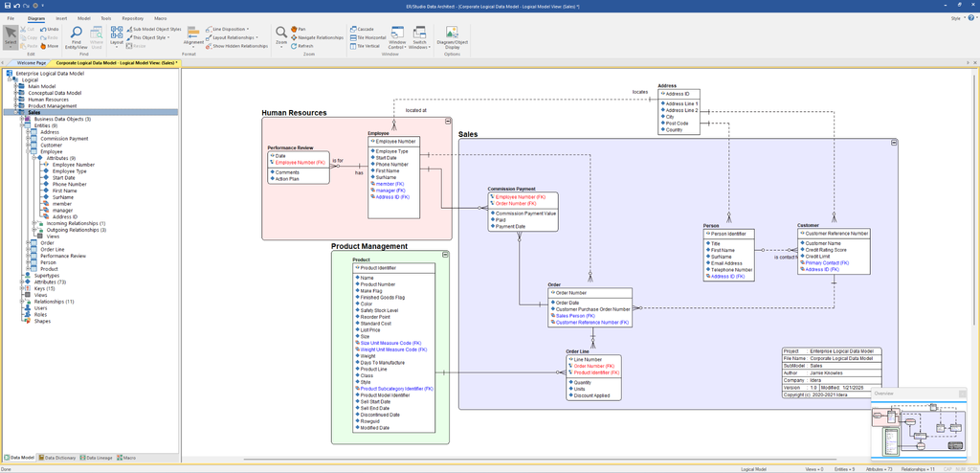
Task: Cascade the open windows
Action: (362, 29)
